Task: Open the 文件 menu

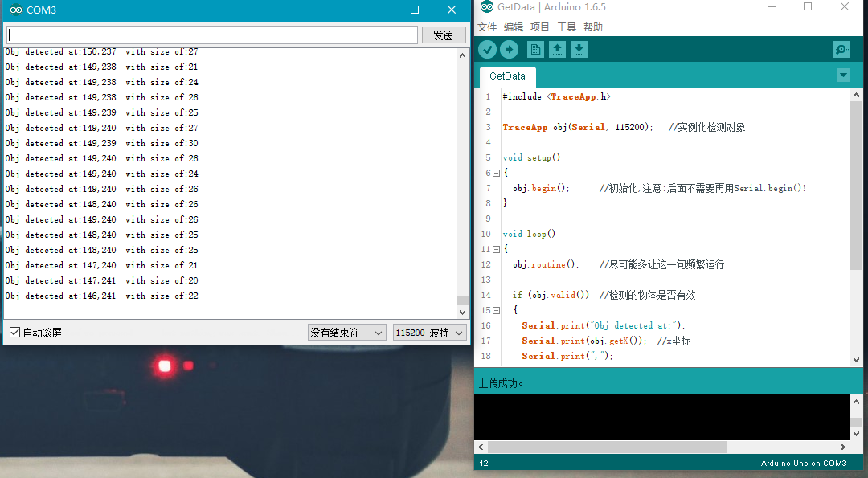Action: pos(487,27)
